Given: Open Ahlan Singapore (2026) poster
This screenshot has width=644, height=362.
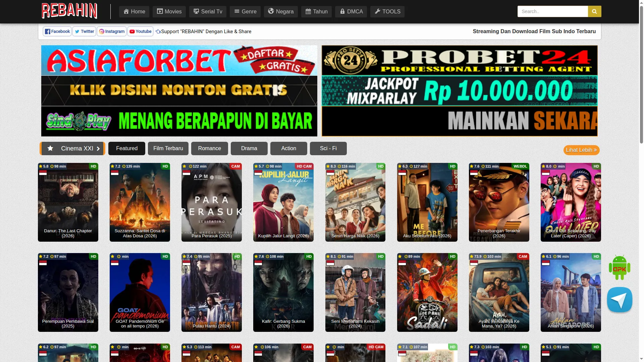Looking at the screenshot, I should pos(571,293).
